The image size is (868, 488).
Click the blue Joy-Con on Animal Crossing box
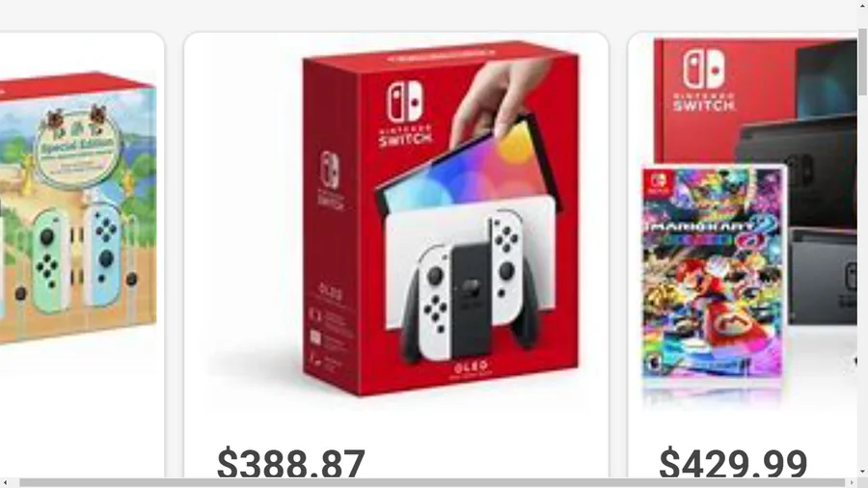104,256
